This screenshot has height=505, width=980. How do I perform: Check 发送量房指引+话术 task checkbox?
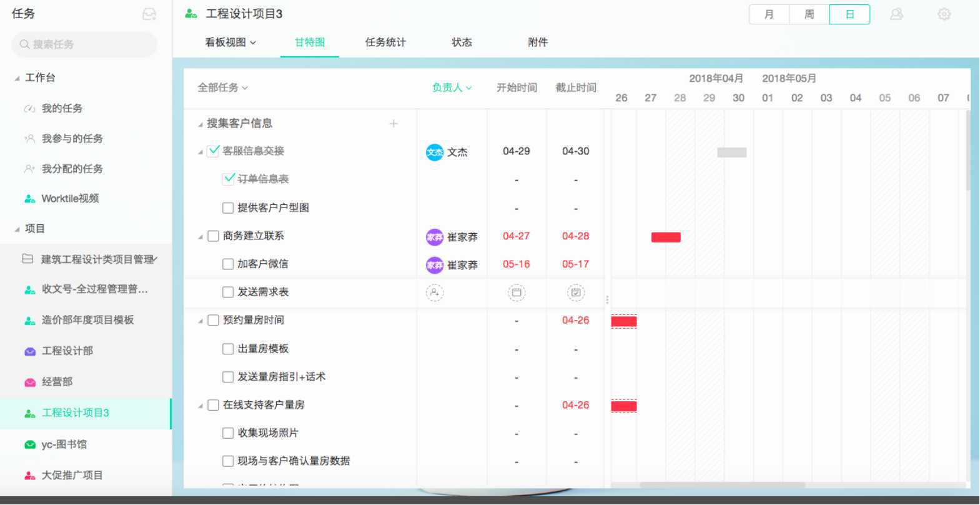click(228, 377)
